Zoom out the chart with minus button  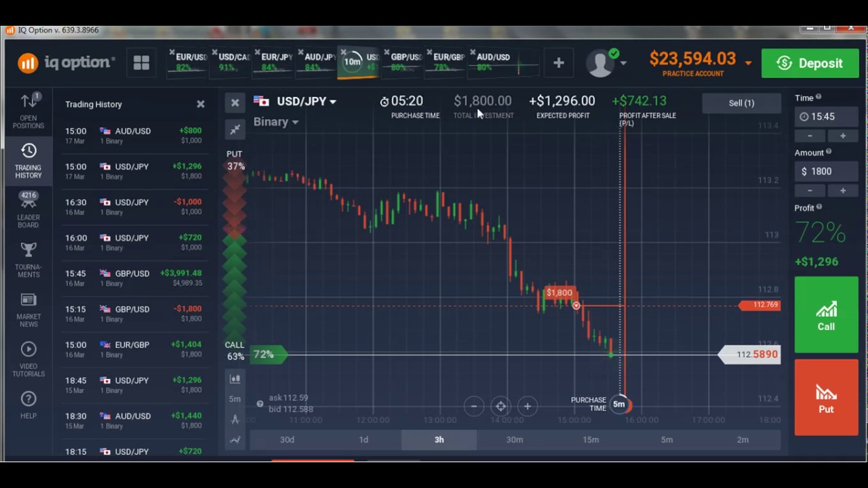tap(474, 406)
